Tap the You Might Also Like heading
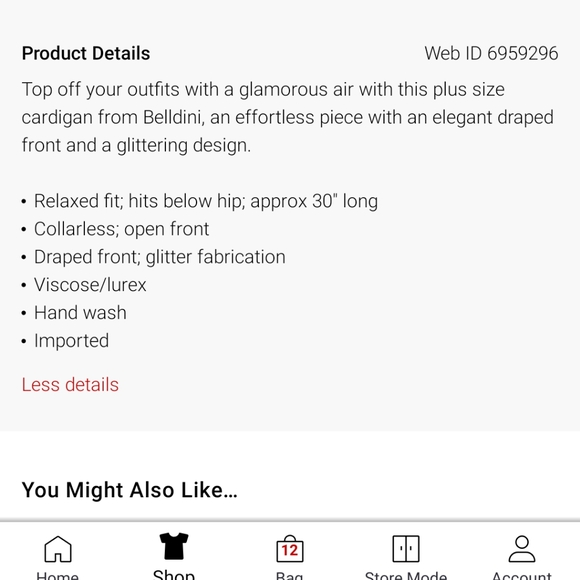 click(129, 490)
